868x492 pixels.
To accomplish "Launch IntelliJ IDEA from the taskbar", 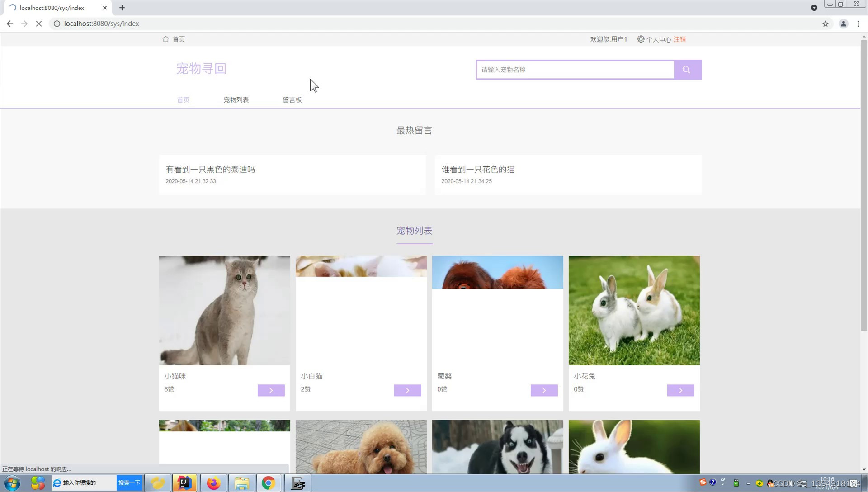I will pyautogui.click(x=184, y=483).
